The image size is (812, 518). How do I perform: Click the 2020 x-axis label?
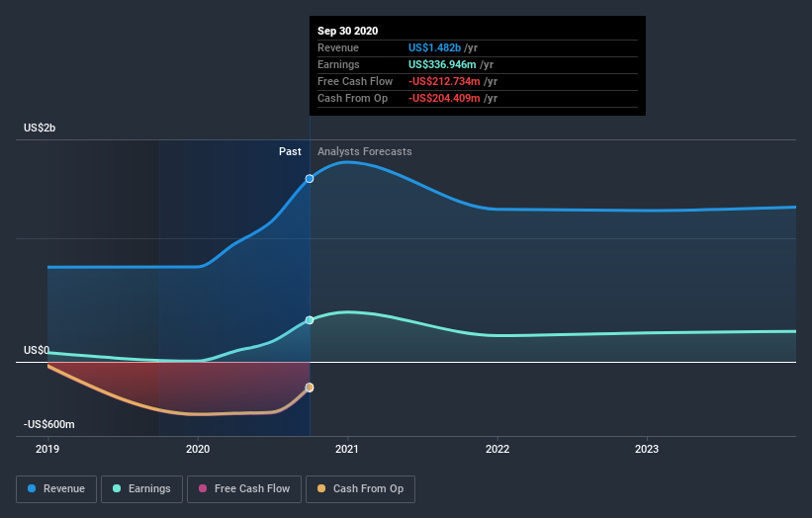(198, 449)
